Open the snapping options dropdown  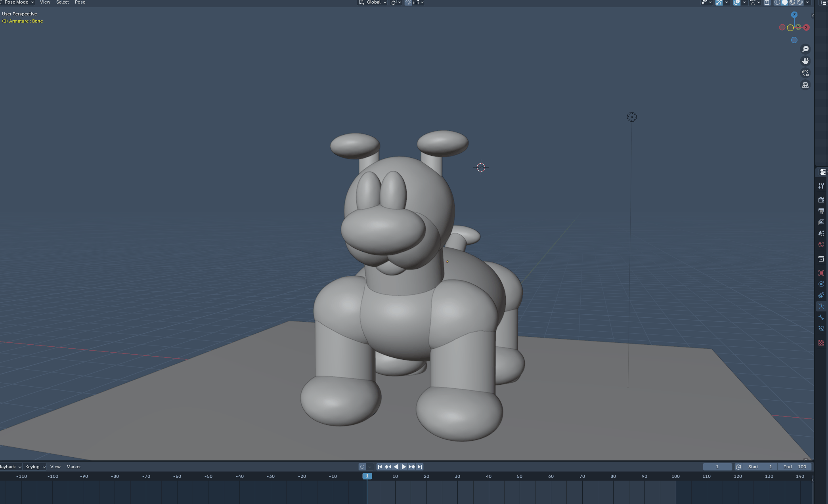pos(418,2)
